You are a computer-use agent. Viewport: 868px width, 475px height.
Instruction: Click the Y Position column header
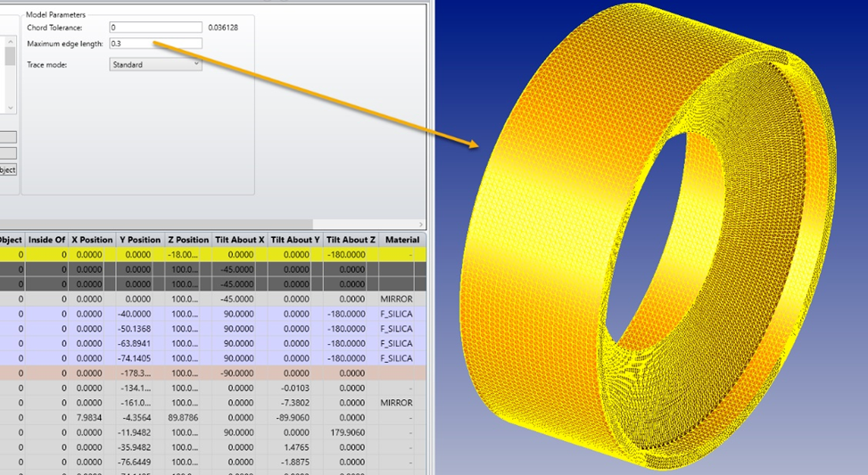[x=139, y=240]
